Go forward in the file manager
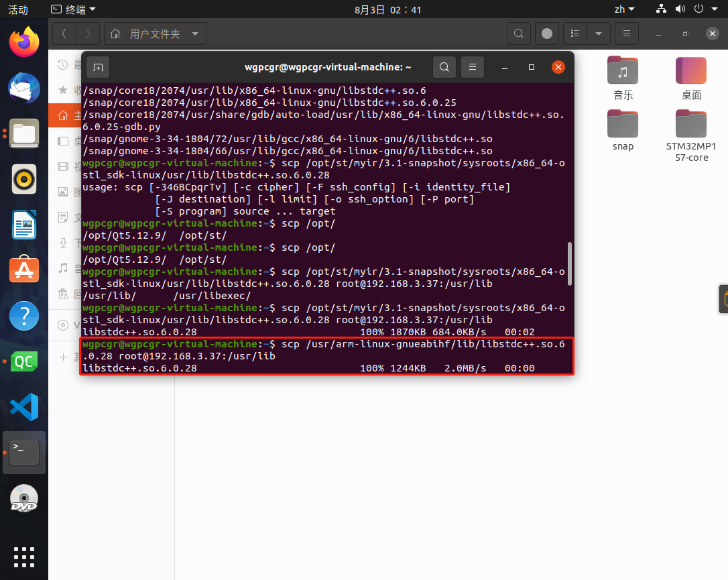This screenshot has height=580, width=728. (88, 34)
